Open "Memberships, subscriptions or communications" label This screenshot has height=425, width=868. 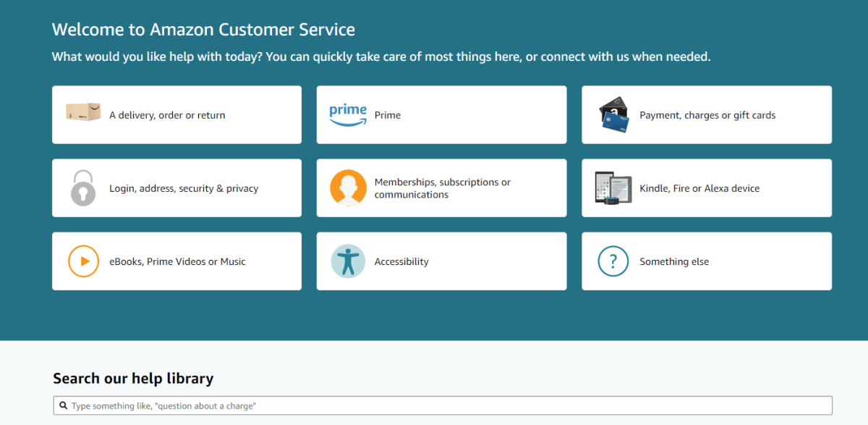tap(443, 188)
